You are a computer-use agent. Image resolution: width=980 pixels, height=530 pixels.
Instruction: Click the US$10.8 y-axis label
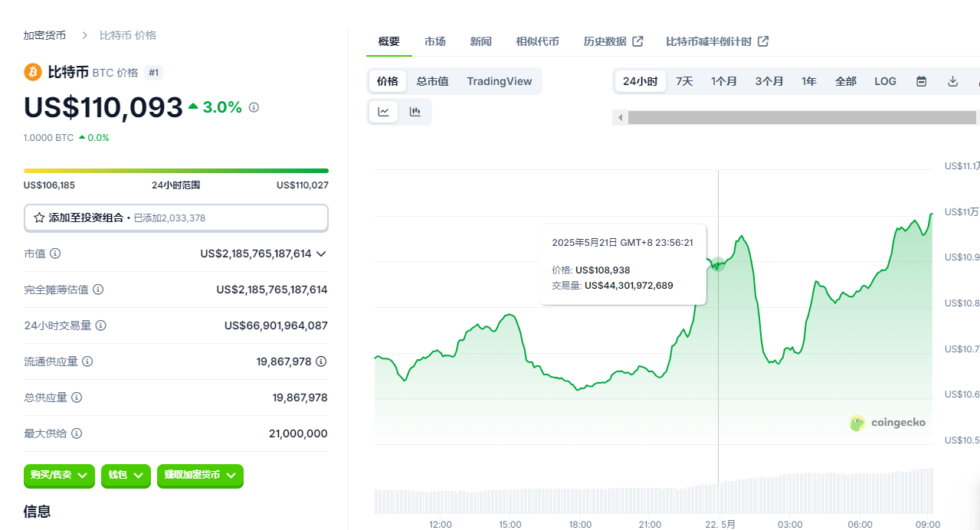(962, 303)
